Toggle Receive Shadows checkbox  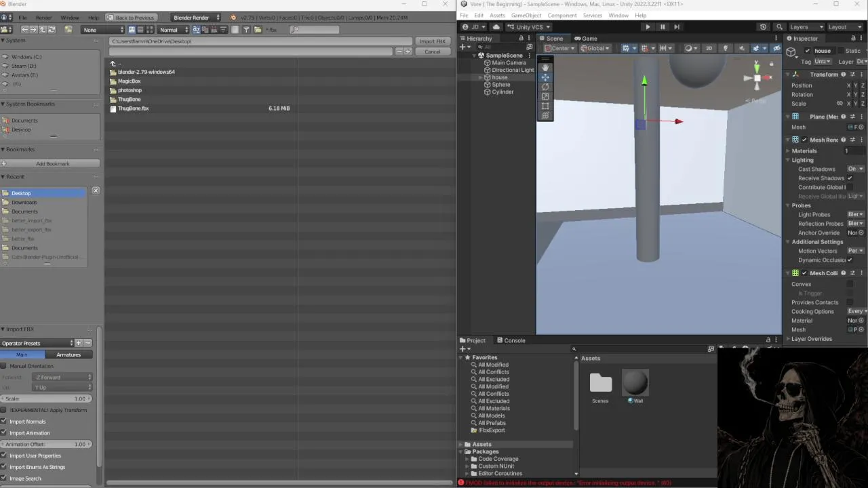pyautogui.click(x=850, y=178)
